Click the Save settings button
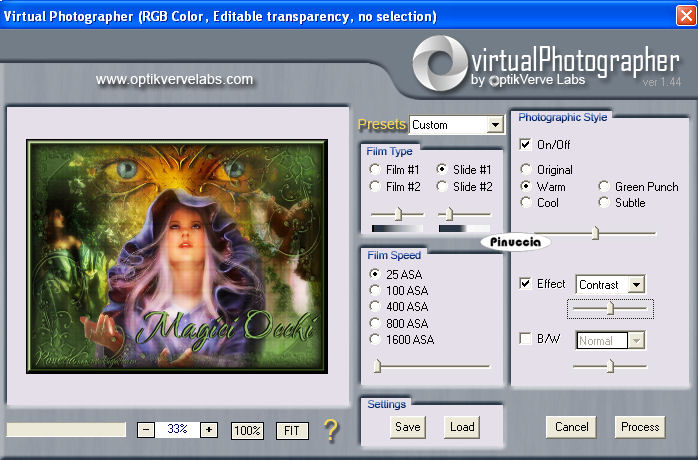The width and height of the screenshot is (698, 460). pos(408,427)
